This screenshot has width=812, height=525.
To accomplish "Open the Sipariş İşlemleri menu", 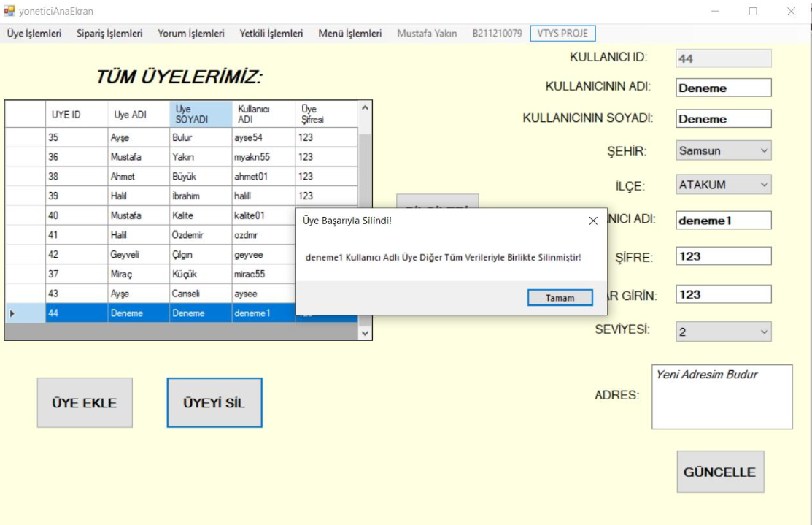I will point(109,34).
